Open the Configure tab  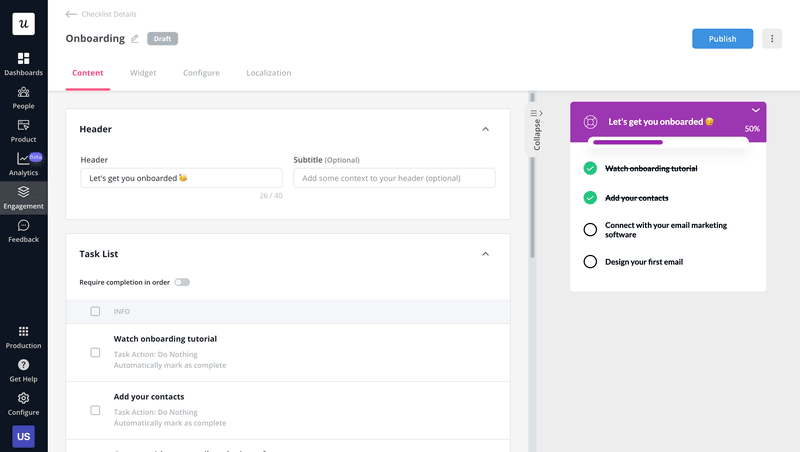(202, 73)
